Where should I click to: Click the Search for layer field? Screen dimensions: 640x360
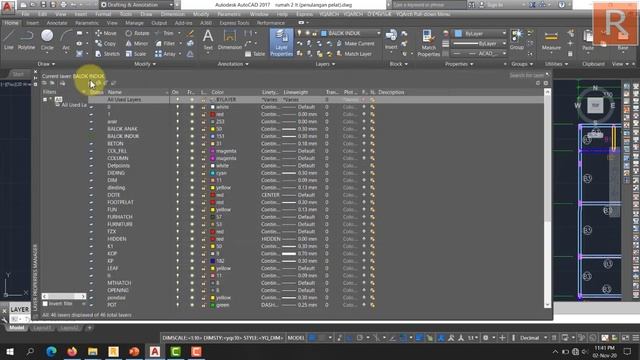(527, 76)
